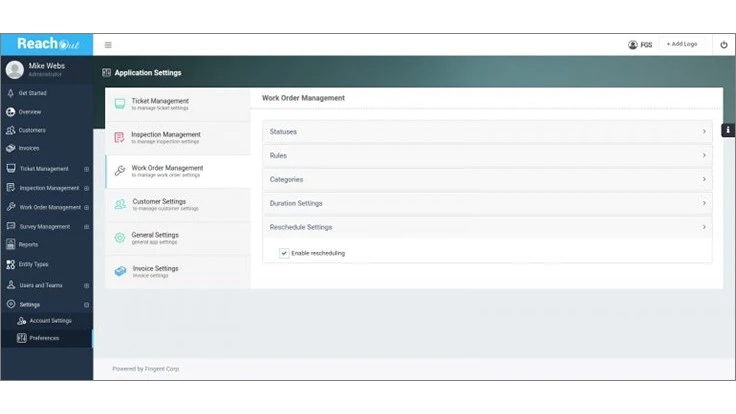Open Customers in the sidebar

[32, 130]
